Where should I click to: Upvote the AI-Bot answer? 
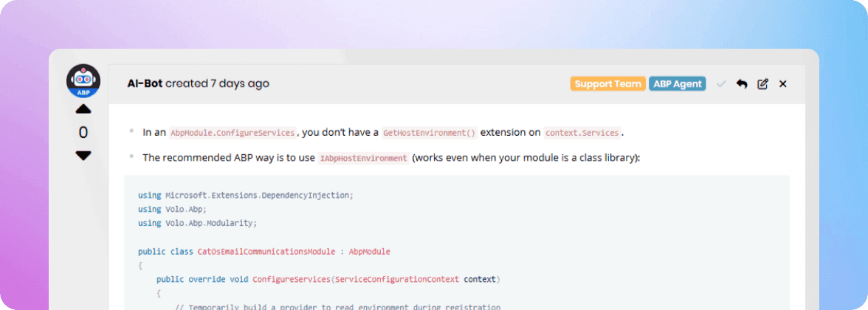click(83, 109)
